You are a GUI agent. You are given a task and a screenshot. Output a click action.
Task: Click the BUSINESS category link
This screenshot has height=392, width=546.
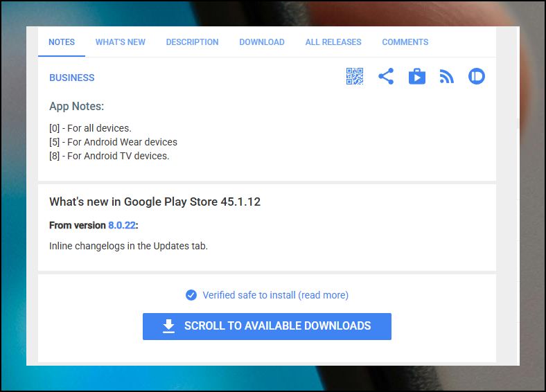click(x=72, y=78)
